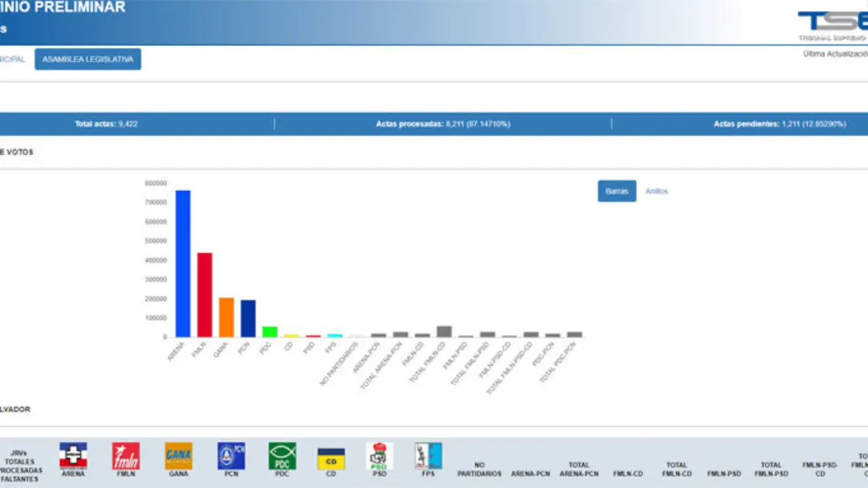Click the PCN party emblem
This screenshot has width=868, height=488.
[x=231, y=456]
